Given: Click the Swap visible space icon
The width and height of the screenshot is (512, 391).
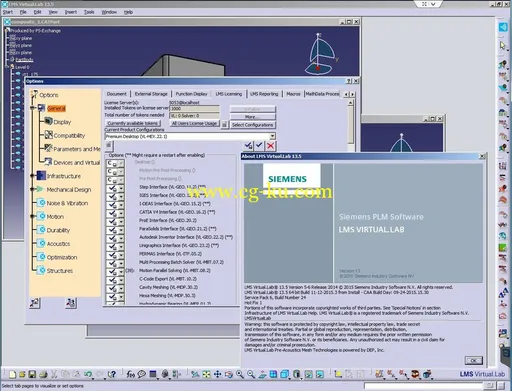Looking at the screenshot, I should click(320, 374).
